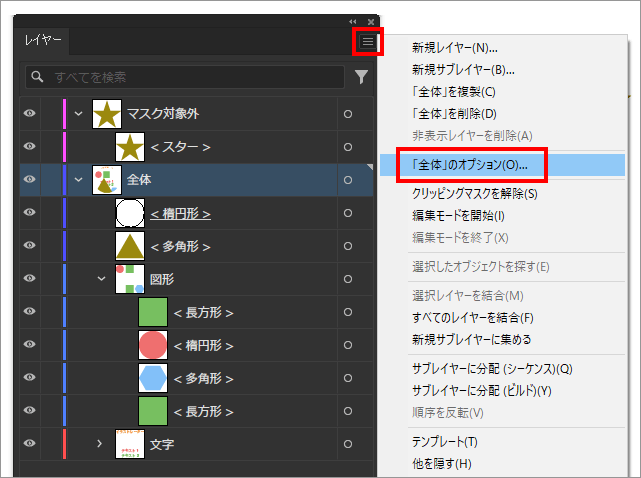
Task: Click the red <楕円形> circle thumbnail
Action: 153,345
